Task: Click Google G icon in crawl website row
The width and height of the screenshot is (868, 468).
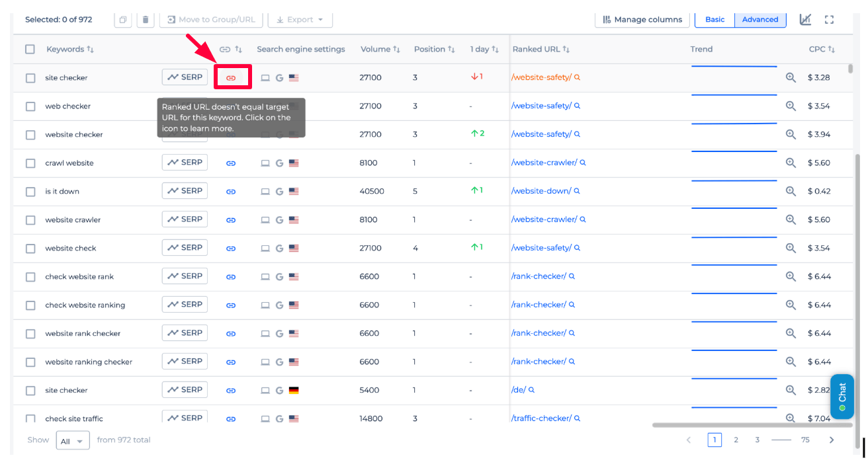Action: [x=279, y=163]
